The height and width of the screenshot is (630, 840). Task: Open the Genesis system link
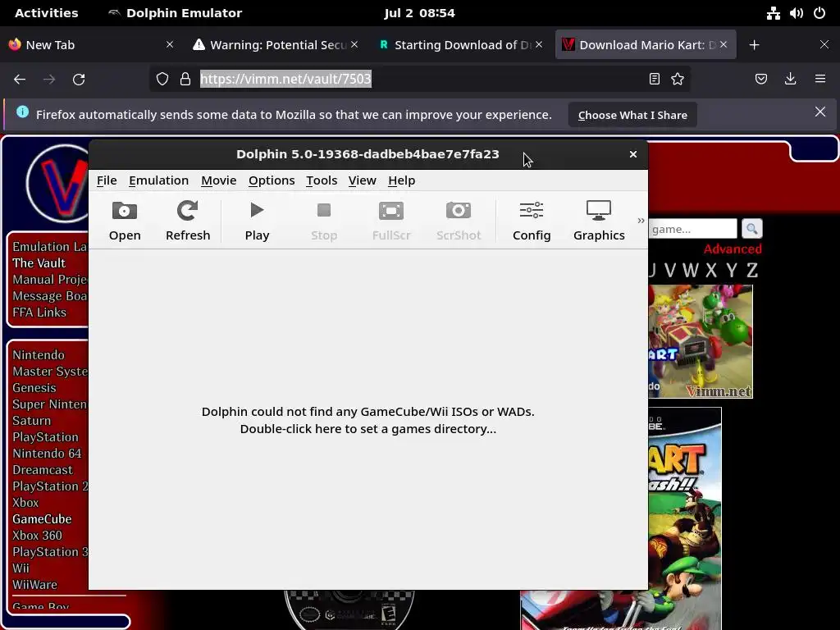(x=34, y=388)
